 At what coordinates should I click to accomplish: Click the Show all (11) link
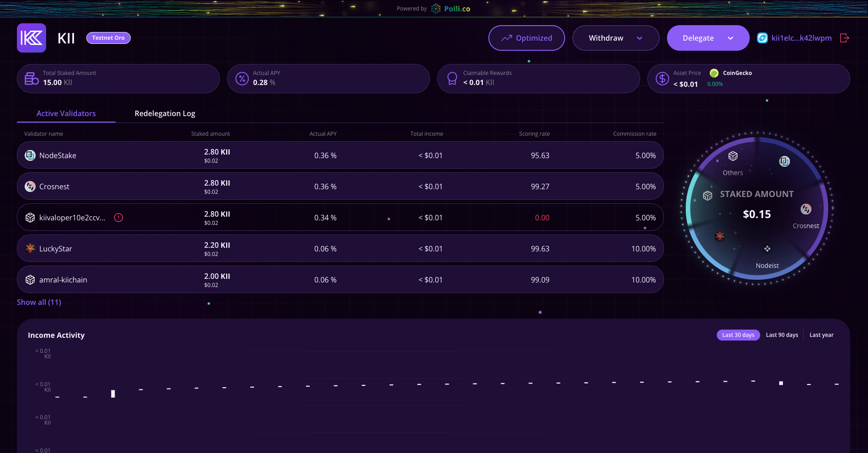39,302
